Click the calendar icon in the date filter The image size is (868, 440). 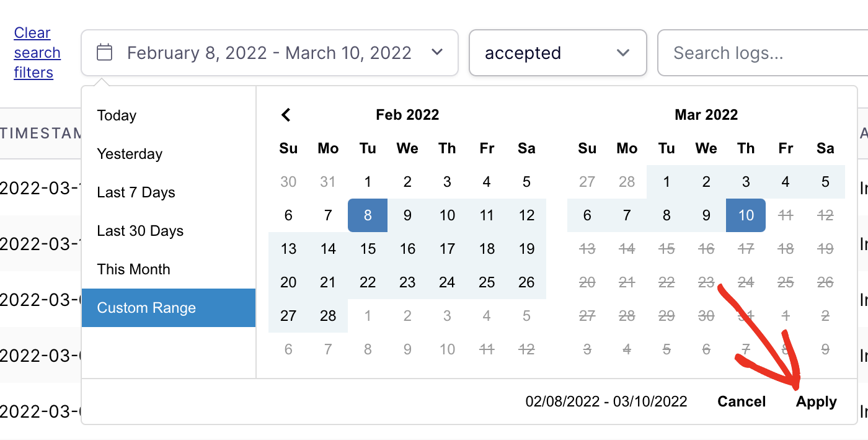[x=104, y=53]
